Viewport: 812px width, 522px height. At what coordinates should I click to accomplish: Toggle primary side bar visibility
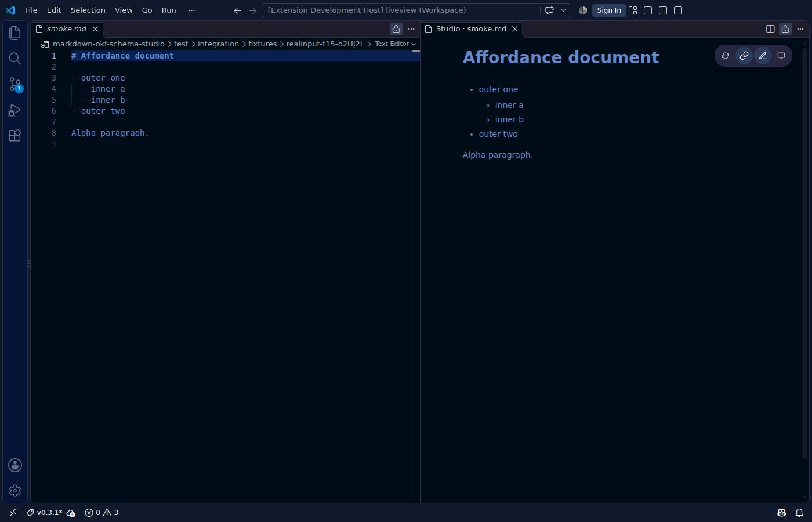[x=648, y=10]
